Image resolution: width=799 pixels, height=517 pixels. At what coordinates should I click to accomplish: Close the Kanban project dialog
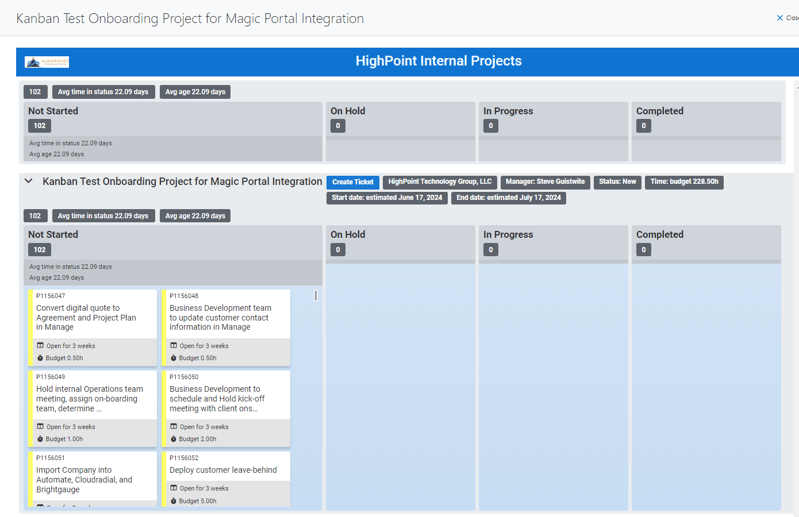coord(787,18)
